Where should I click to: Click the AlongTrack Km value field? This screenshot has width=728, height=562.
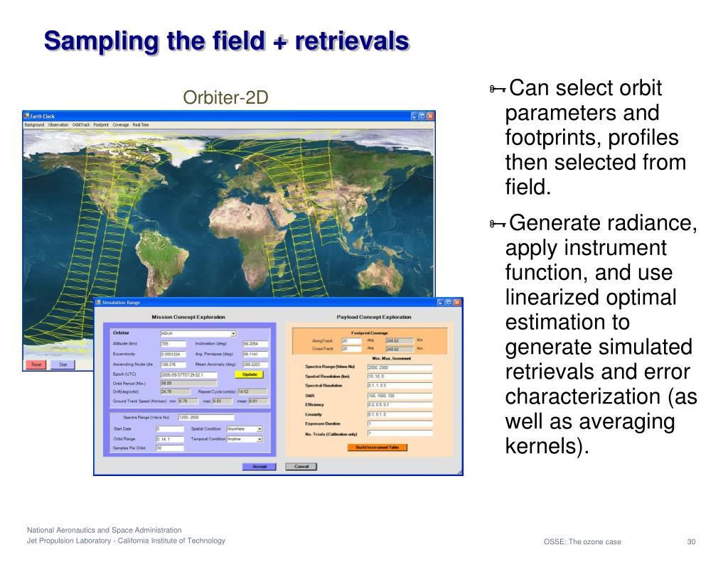click(399, 341)
